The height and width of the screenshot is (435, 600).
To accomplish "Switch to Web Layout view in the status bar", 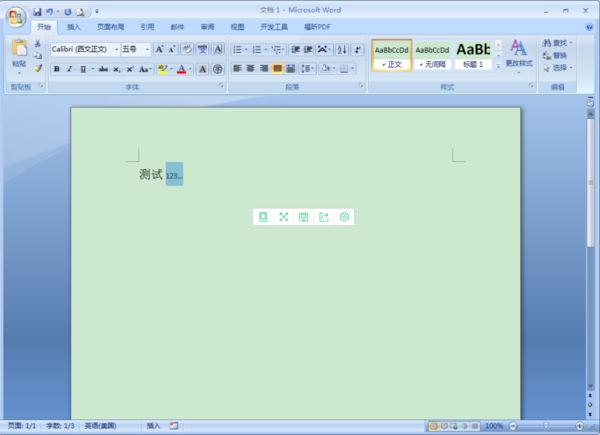I will coord(454,426).
